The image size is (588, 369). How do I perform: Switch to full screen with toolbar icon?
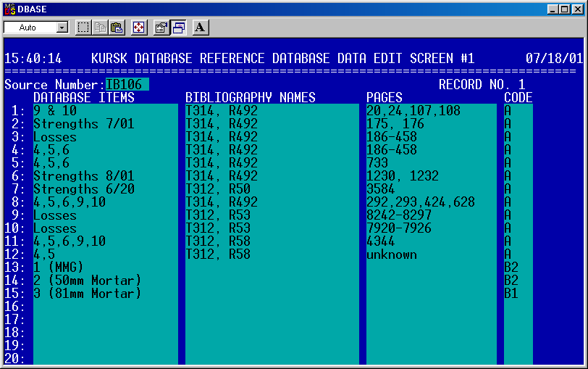(x=140, y=28)
